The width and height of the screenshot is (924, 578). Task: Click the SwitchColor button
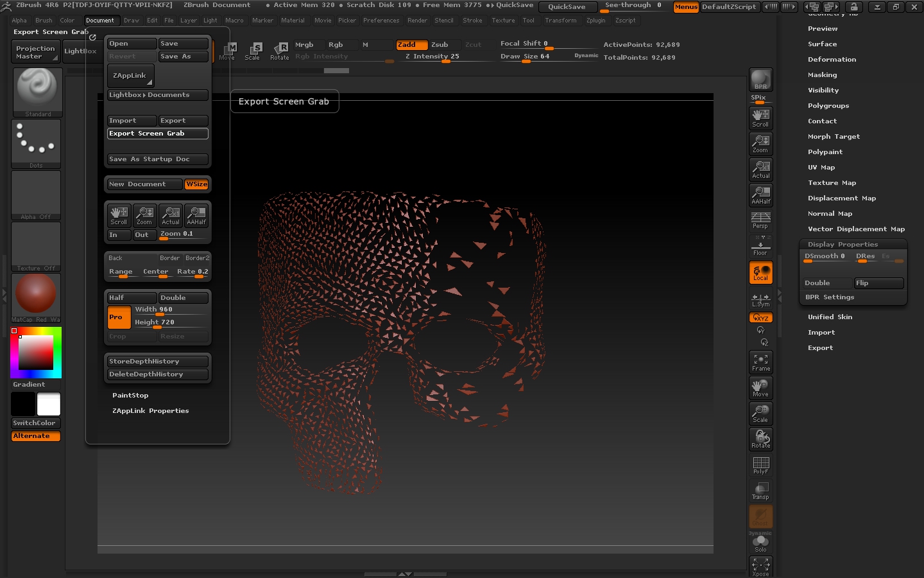pyautogui.click(x=36, y=423)
